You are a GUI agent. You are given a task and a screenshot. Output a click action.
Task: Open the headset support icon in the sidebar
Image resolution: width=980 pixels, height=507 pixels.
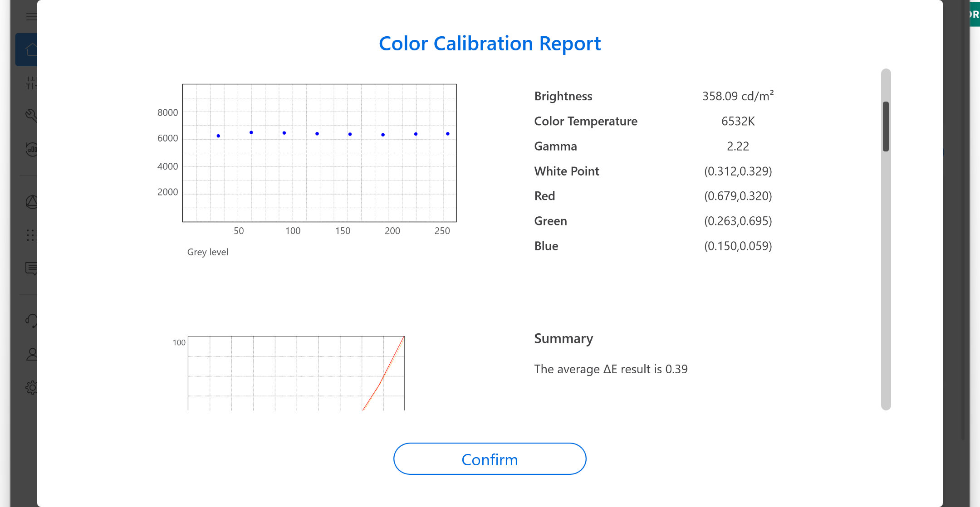click(31, 321)
